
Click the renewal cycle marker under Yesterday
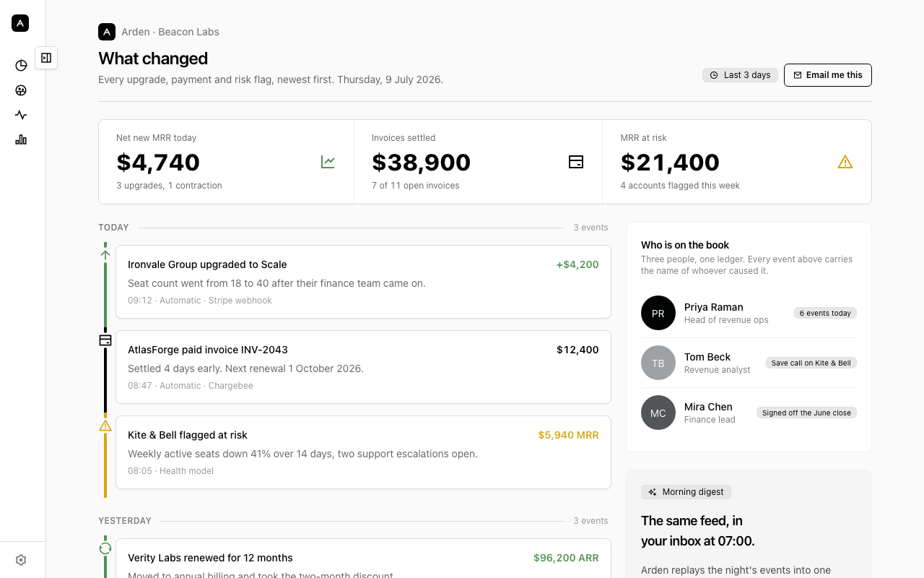click(x=105, y=548)
